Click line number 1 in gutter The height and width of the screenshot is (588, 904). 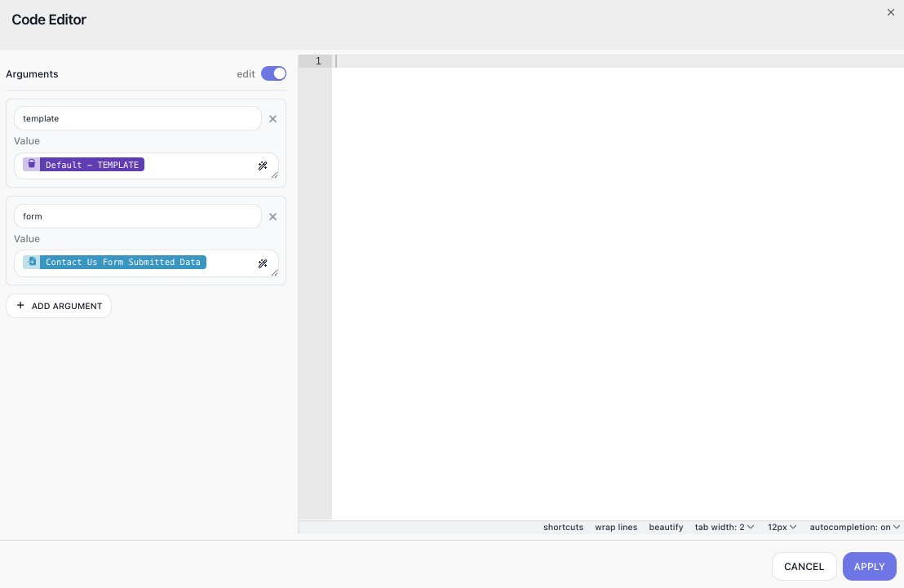coord(317,61)
